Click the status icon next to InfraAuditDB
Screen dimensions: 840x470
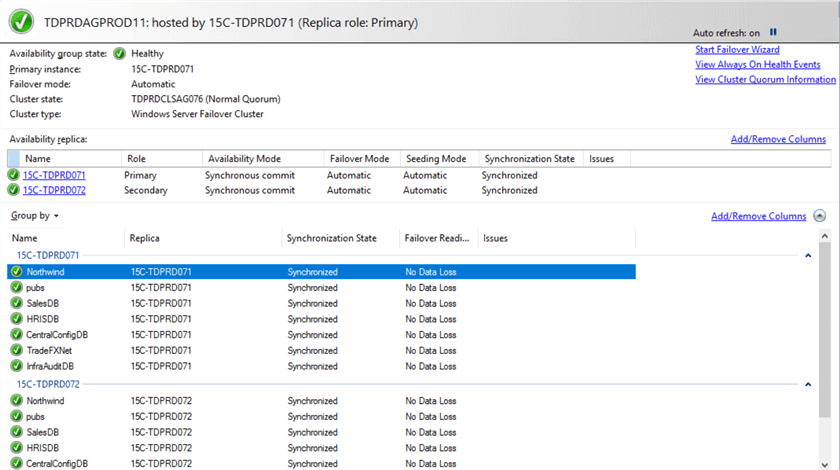[x=17, y=366]
